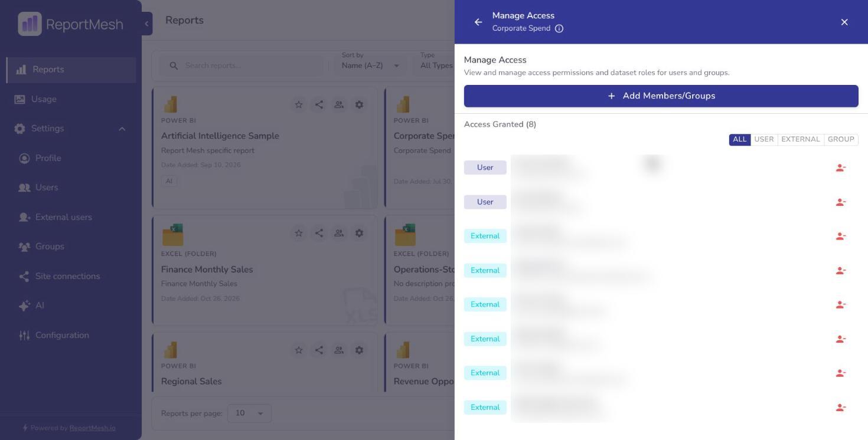
Task: Open settings for Finance Monthly Sales
Action: (x=359, y=233)
